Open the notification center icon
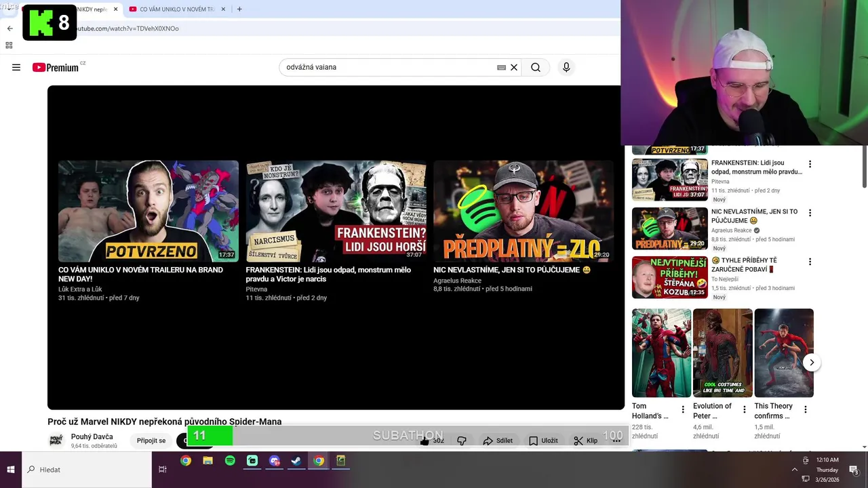868x488 pixels. pyautogui.click(x=854, y=470)
